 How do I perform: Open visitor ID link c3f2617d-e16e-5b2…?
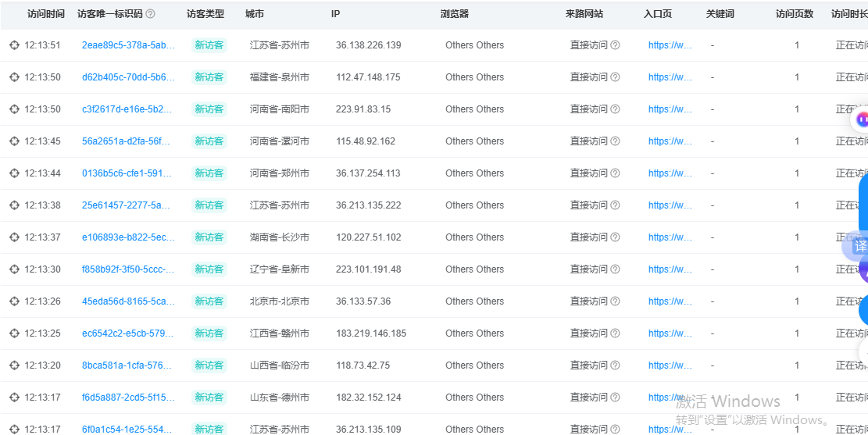point(127,109)
